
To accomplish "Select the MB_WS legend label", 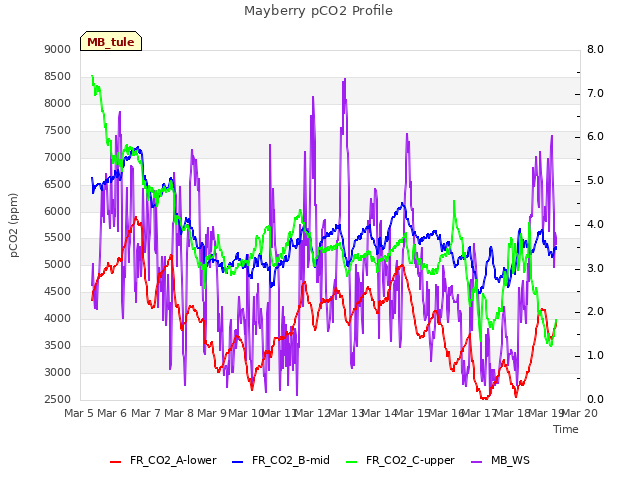I will (x=510, y=460).
